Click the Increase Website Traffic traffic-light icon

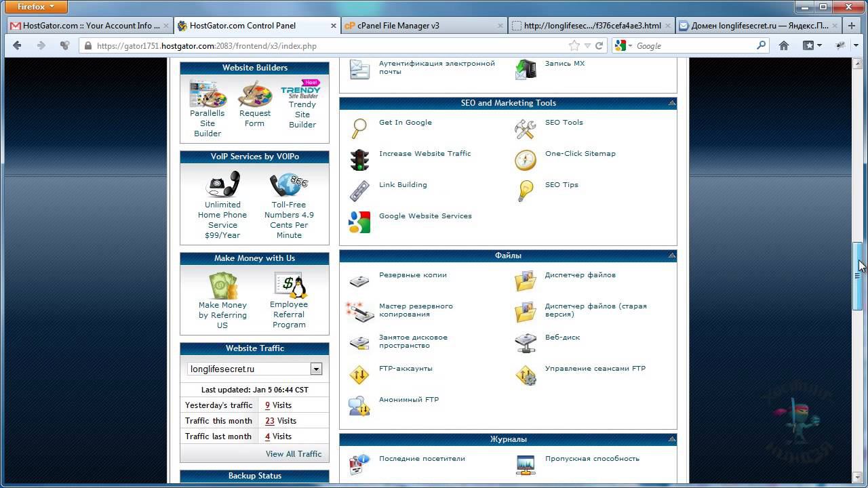(359, 160)
